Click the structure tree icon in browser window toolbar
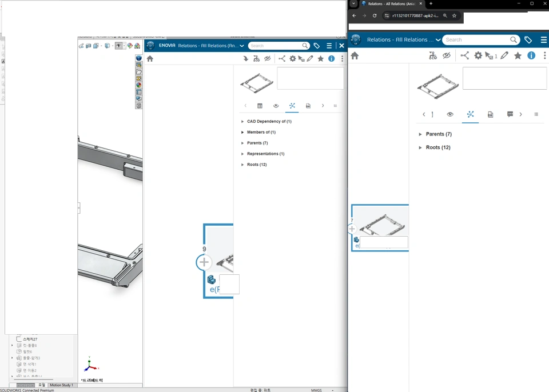Screen dimensions: 549x392 pos(433,55)
